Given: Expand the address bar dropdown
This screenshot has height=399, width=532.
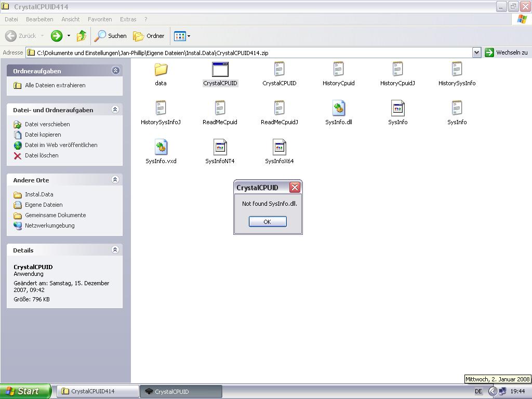Looking at the screenshot, I should tap(477, 52).
